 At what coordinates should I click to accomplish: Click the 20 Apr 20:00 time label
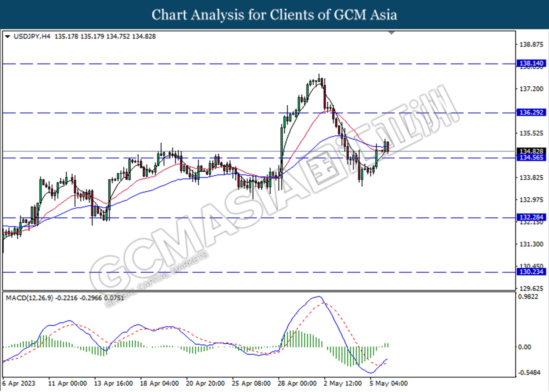[x=205, y=383]
